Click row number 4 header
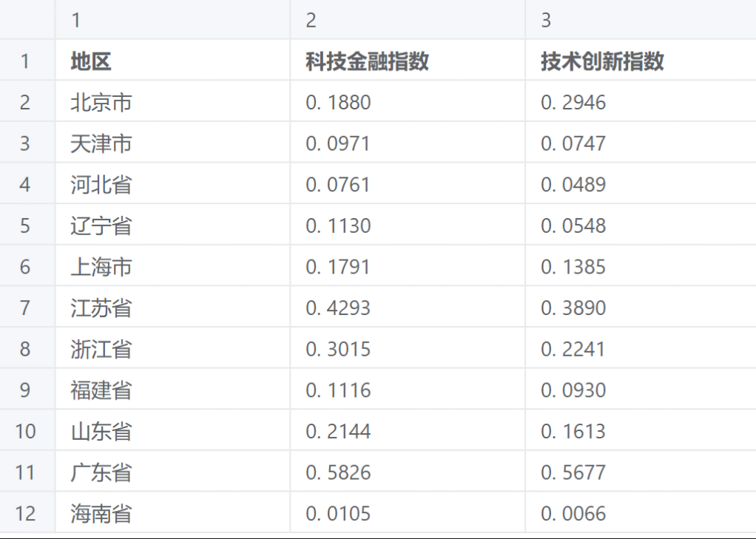 pos(26,184)
